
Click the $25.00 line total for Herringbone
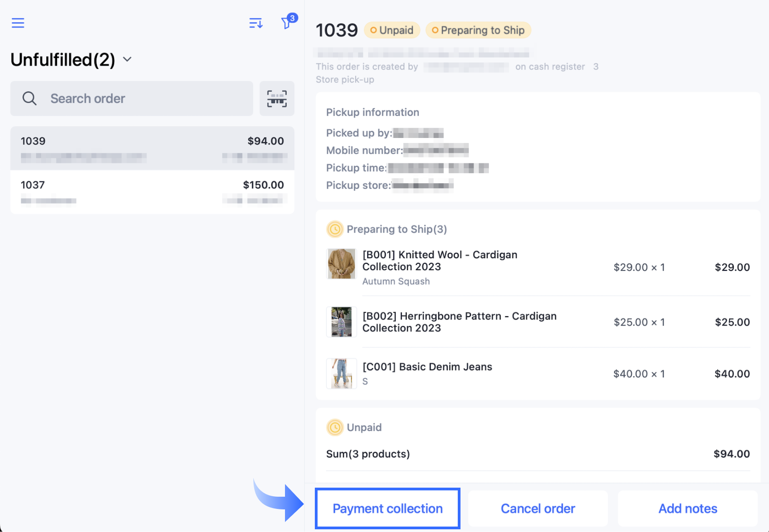(x=732, y=322)
